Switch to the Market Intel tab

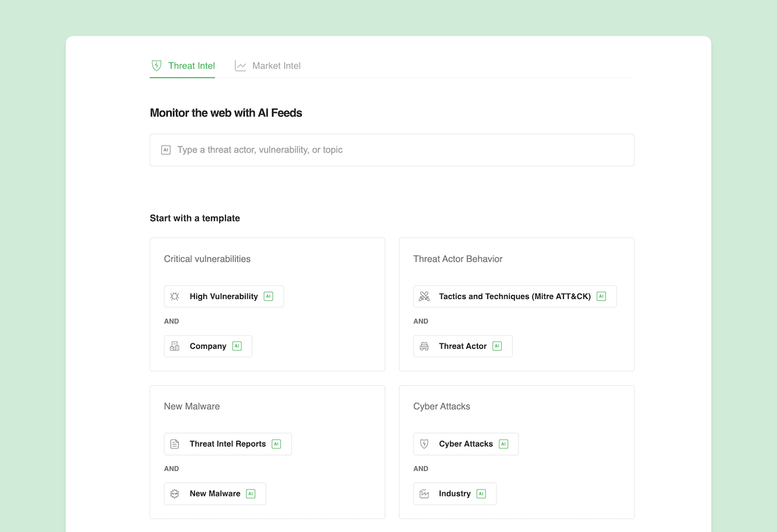[267, 65]
